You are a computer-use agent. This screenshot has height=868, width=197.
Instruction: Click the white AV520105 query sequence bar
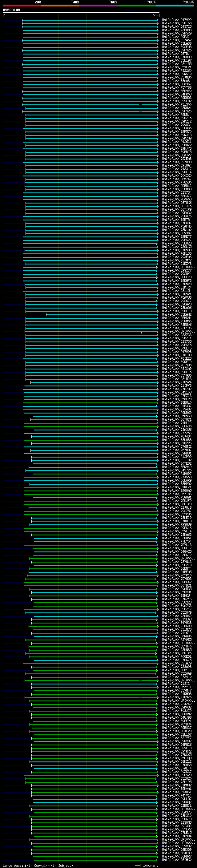(81, 12)
